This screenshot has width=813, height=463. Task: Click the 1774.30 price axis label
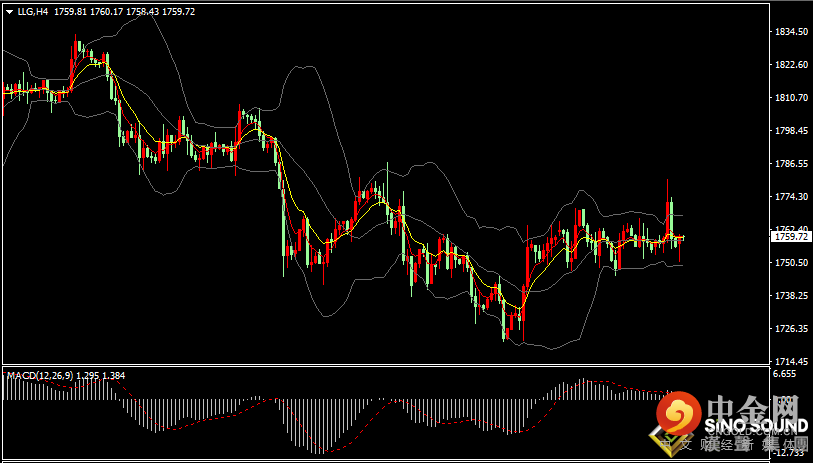coord(791,197)
